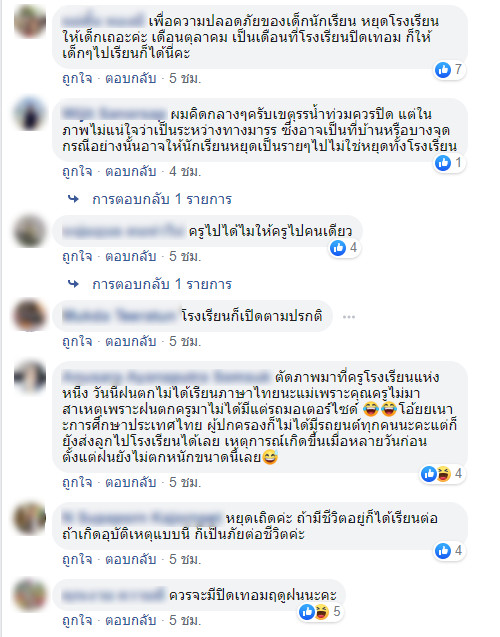
Task: Expand 'การตอบกลับ 1 รายการ' under the second comment
Action: (162, 199)
